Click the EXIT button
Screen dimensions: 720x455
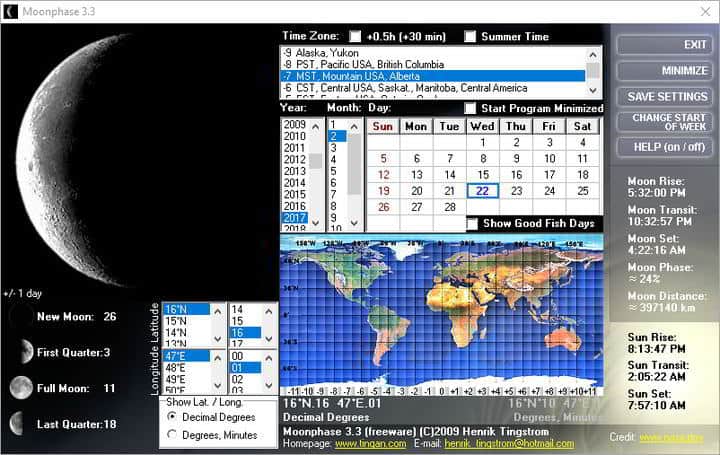click(664, 45)
